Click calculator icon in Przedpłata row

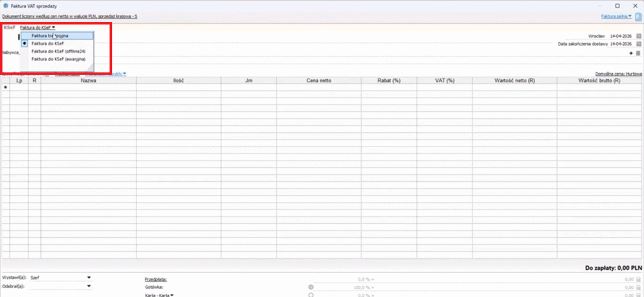(x=638, y=278)
